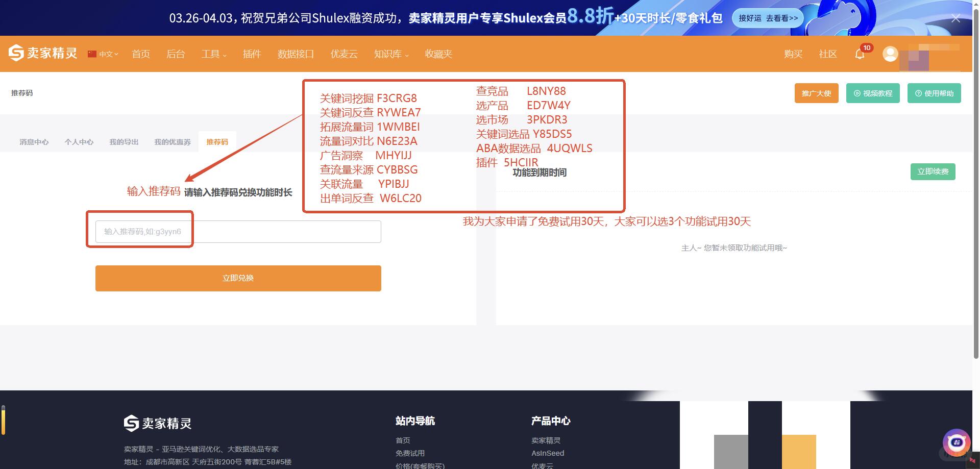Open footer 卖家精灵 link under 产品中心
The image size is (980, 469).
[546, 440]
